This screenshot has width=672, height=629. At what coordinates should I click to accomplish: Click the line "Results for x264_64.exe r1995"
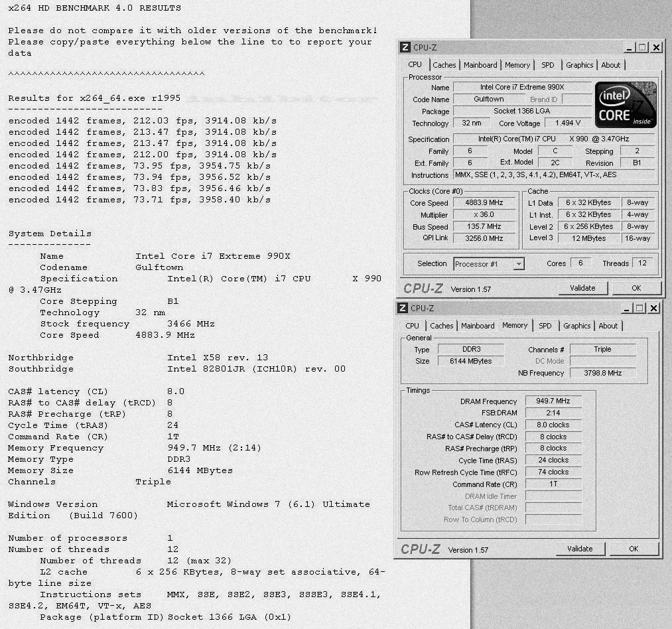[x=94, y=98]
